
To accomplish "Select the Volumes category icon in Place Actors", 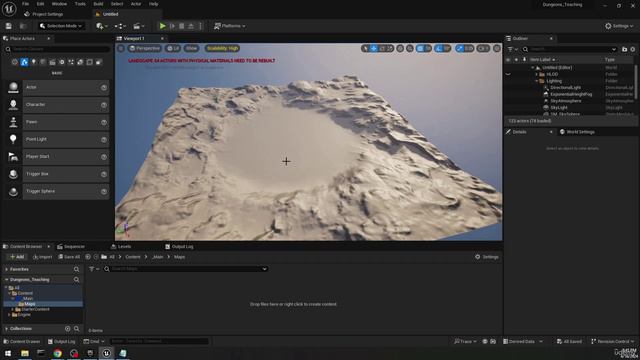I will tap(89, 62).
